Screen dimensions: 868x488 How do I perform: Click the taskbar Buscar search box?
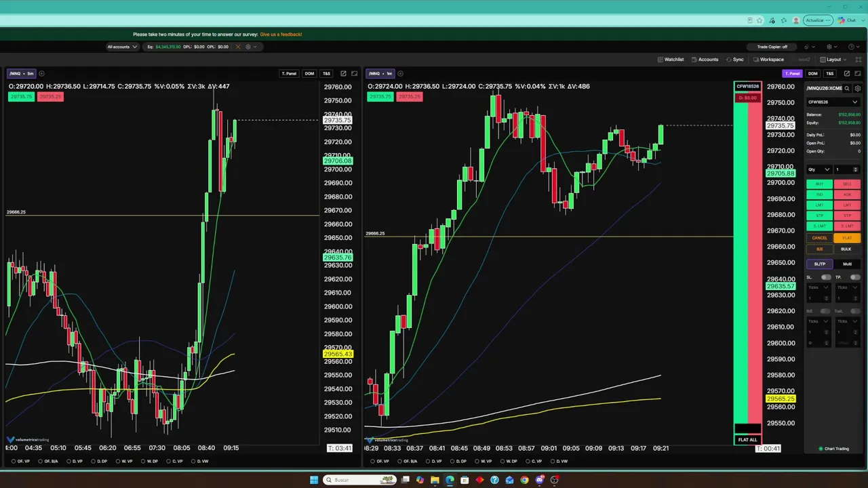point(359,480)
